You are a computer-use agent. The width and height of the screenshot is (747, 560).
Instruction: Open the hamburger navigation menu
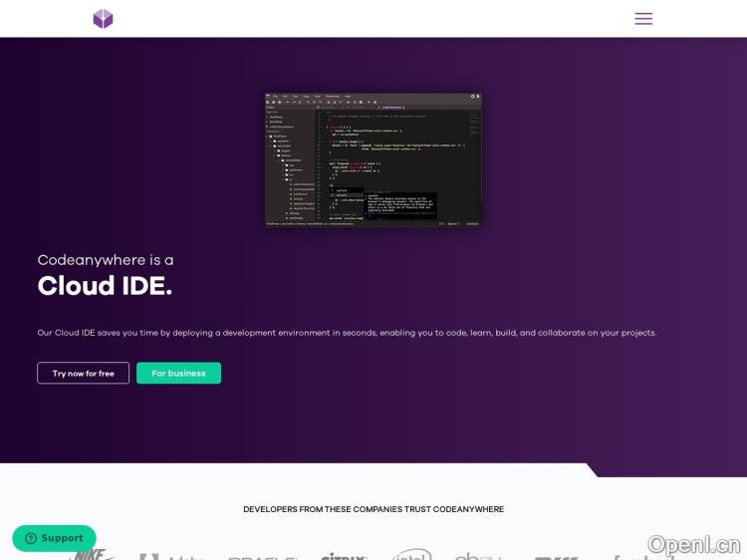point(643,19)
